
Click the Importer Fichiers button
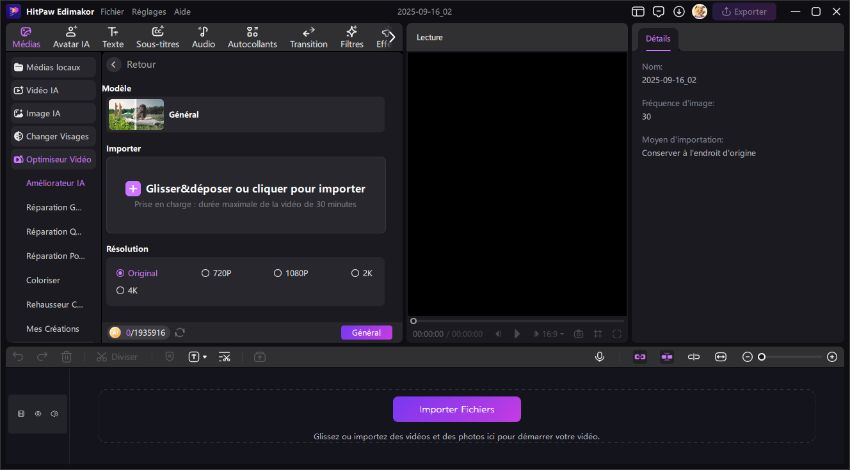[457, 409]
